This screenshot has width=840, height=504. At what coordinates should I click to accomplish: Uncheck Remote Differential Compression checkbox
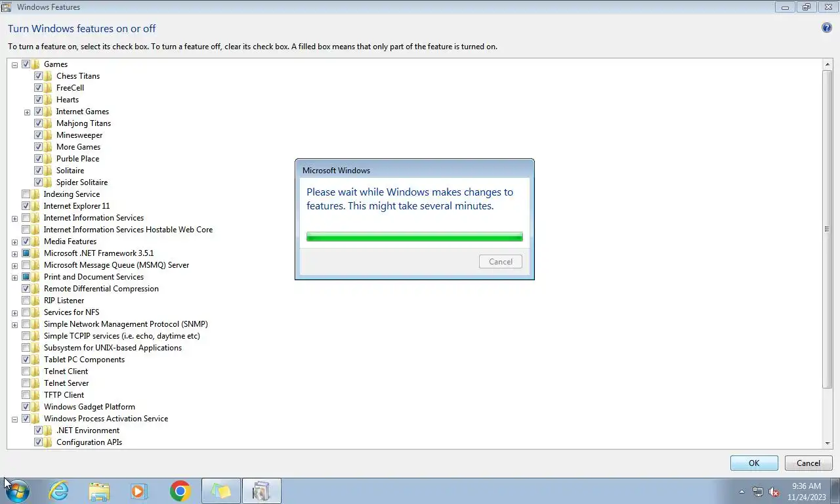click(26, 289)
